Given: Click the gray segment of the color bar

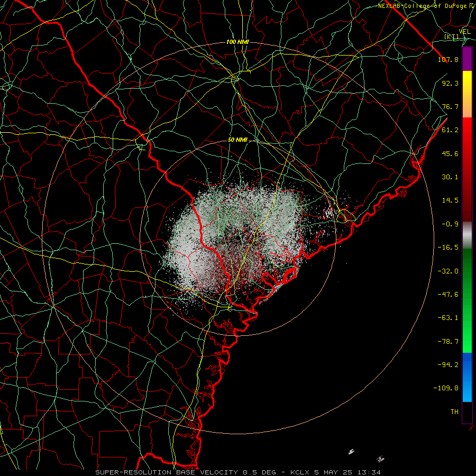Looking at the screenshot, I should point(467,235).
